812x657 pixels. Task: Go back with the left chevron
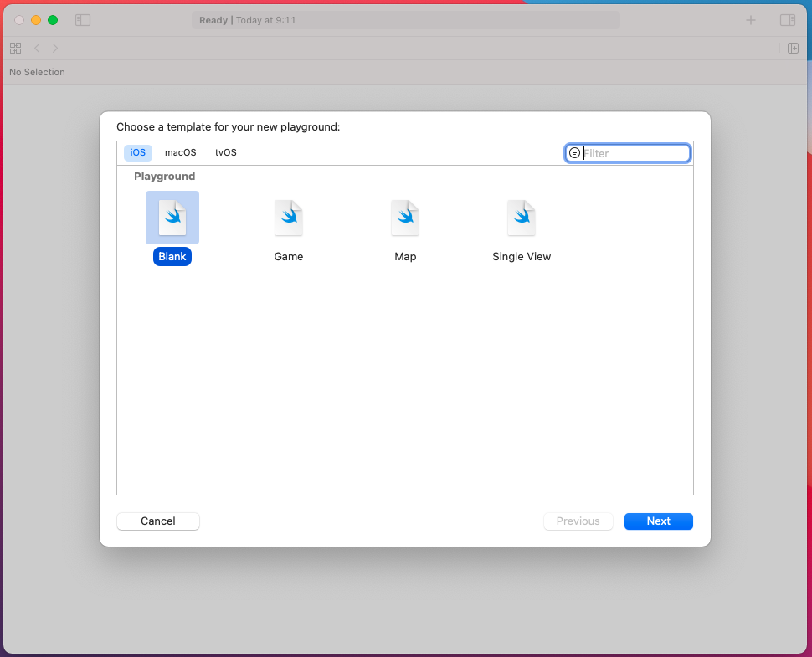pos(37,49)
